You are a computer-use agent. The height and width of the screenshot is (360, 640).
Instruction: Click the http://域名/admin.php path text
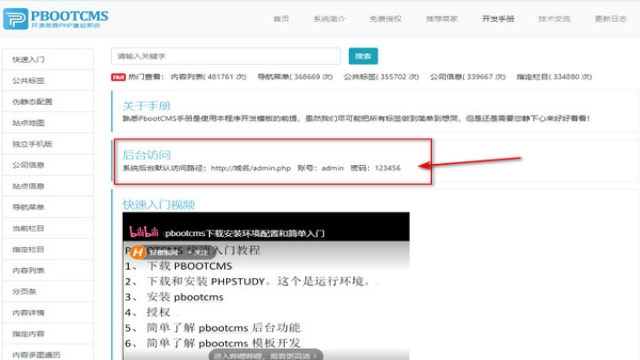(251, 168)
